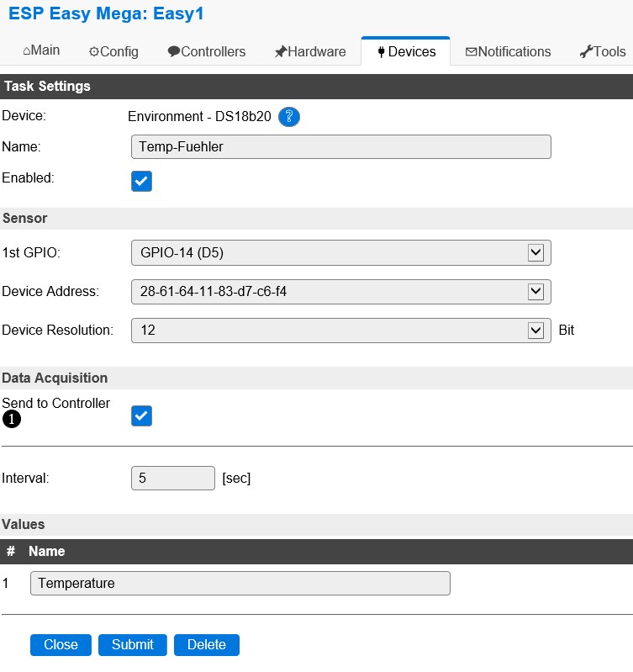Open the Main tab

coord(41,50)
